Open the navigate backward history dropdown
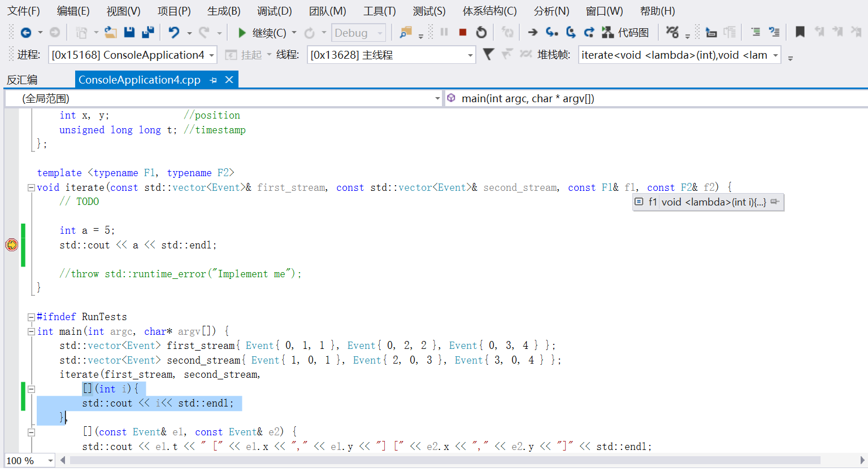The height and width of the screenshot is (472, 868). point(40,33)
